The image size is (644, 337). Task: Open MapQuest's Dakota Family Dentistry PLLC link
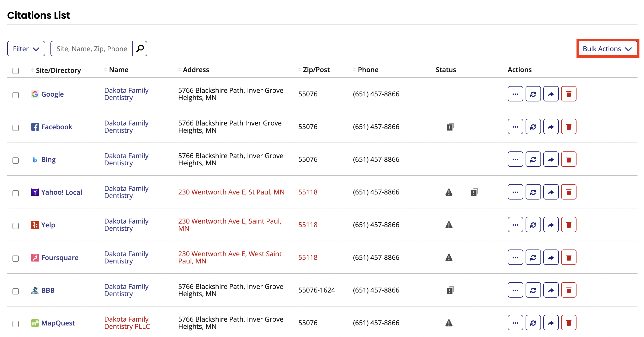tap(127, 323)
